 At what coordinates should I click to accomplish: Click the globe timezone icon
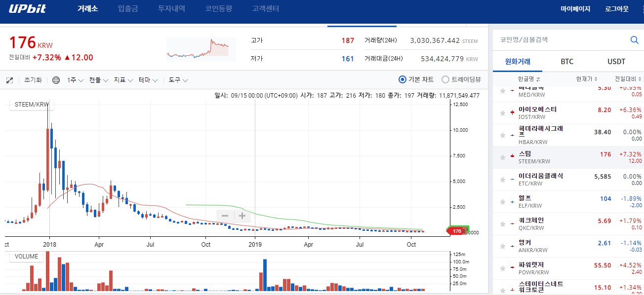click(x=56, y=80)
